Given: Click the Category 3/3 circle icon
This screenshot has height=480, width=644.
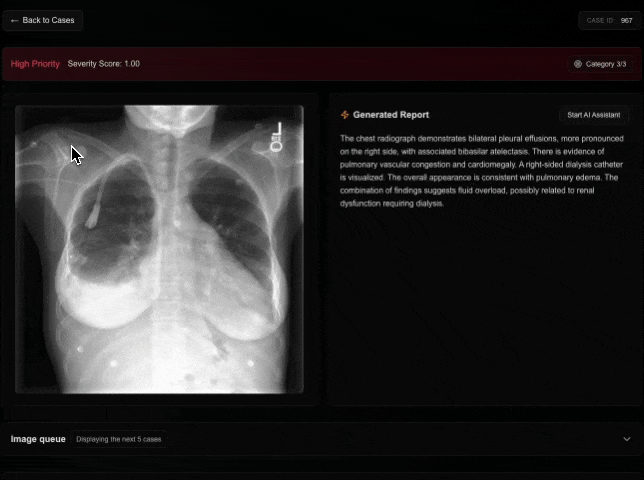Looking at the screenshot, I should [578, 64].
